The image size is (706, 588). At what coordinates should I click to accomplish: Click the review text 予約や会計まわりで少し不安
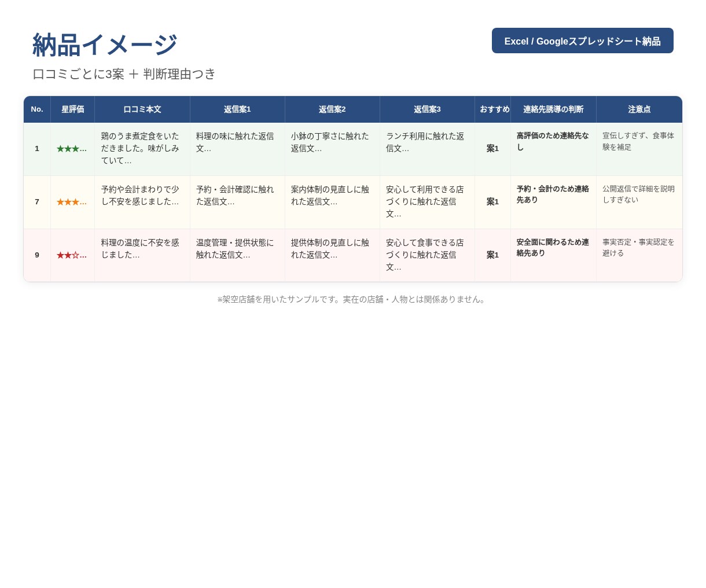[141, 196]
